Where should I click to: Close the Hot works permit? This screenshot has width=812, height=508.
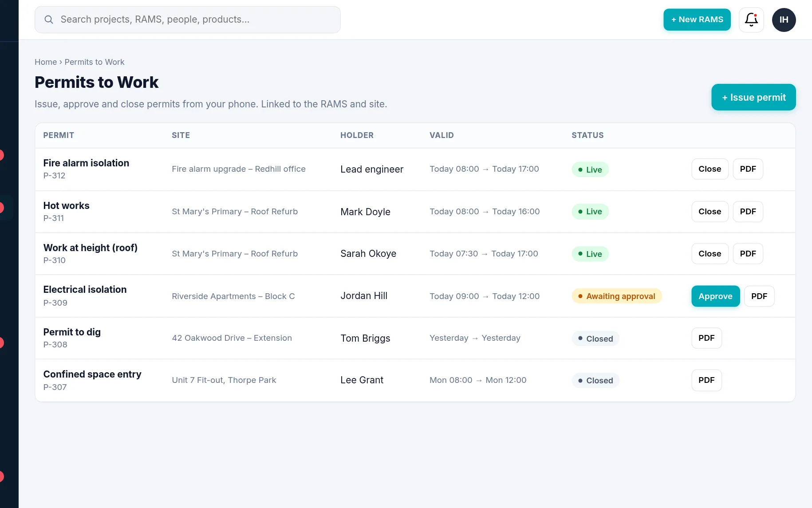710,212
